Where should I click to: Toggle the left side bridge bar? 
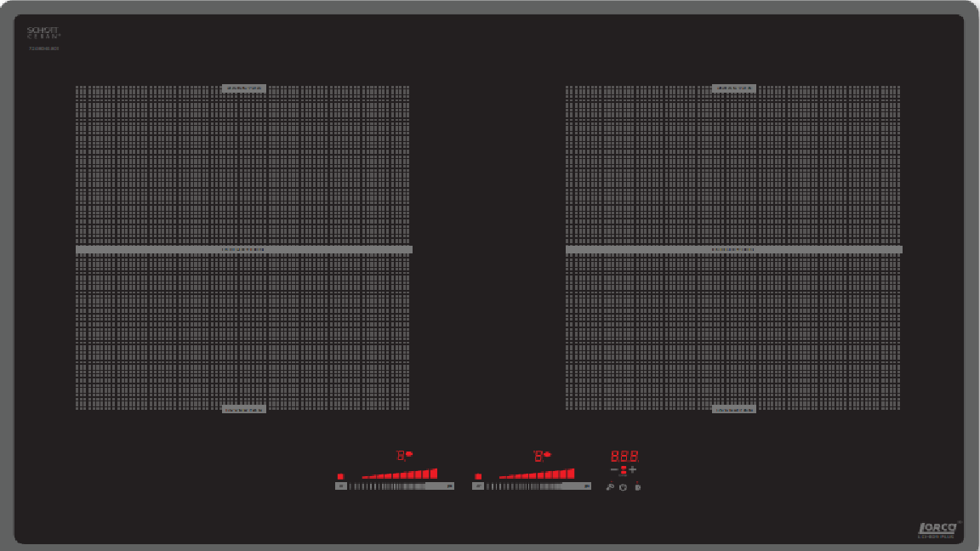(243, 249)
